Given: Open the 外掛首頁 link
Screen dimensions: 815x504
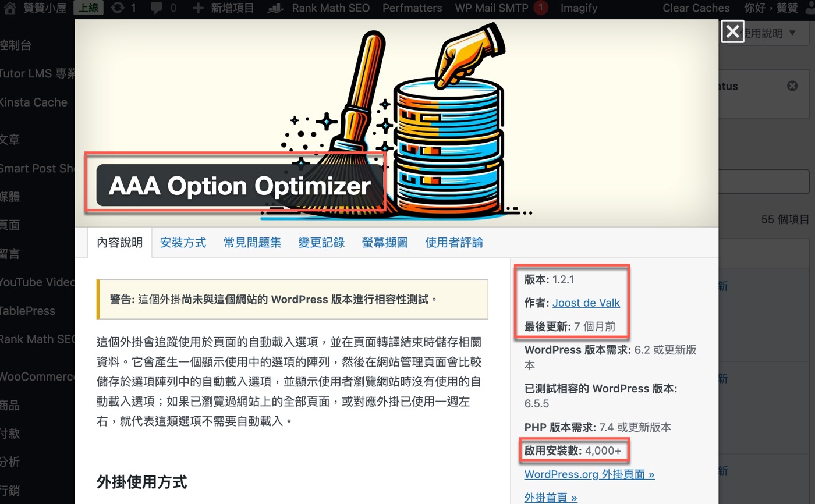Looking at the screenshot, I should pos(551,498).
